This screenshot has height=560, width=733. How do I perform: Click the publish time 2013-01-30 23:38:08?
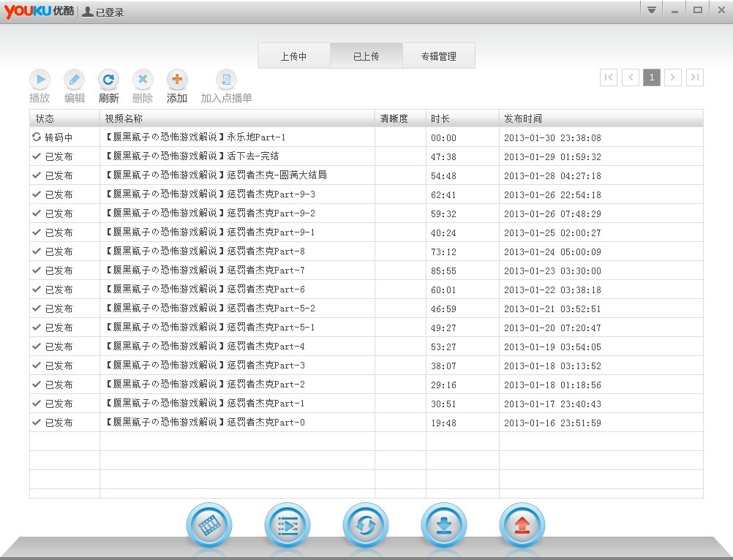click(x=552, y=137)
